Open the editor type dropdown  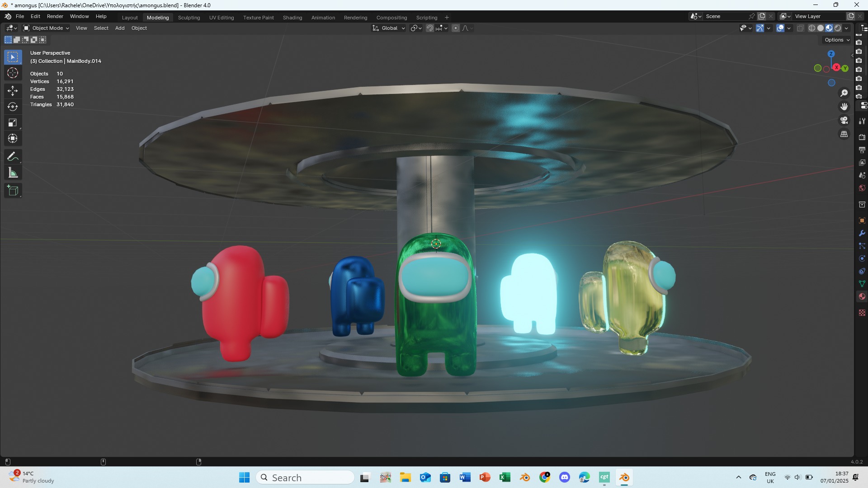coord(11,28)
